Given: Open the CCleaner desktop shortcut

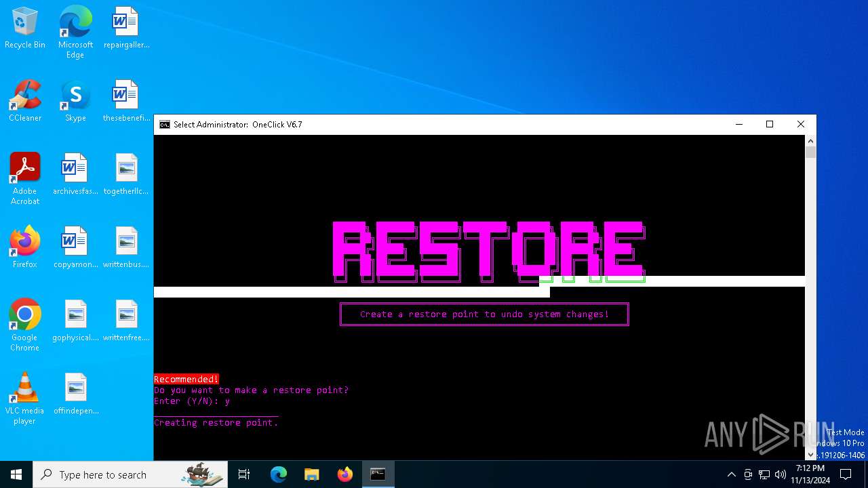Looking at the screenshot, I should 25,101.
